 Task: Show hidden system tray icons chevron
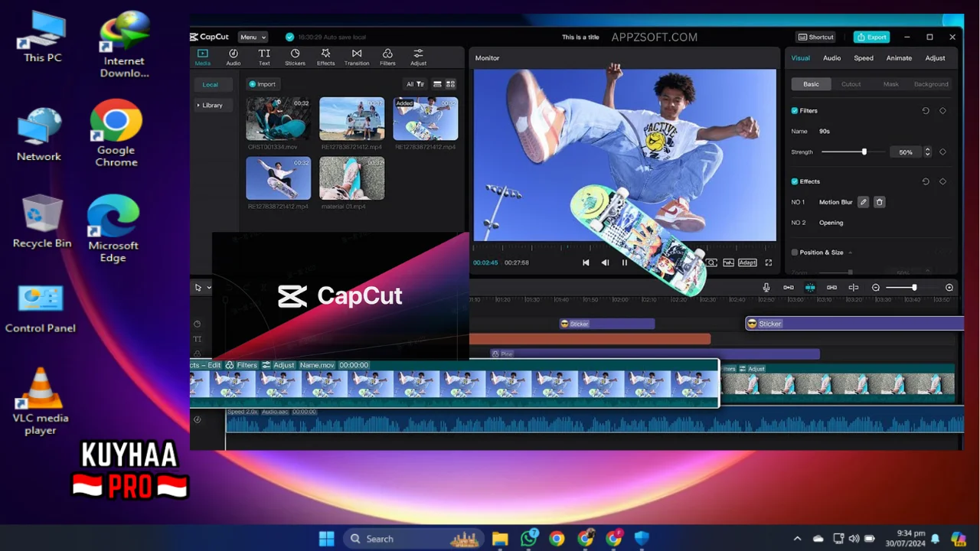(x=797, y=539)
